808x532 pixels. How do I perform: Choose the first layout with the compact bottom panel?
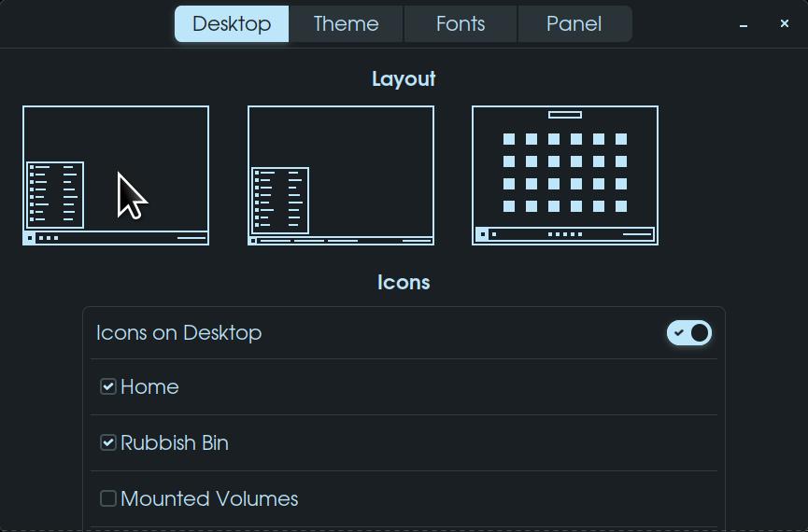116,175
